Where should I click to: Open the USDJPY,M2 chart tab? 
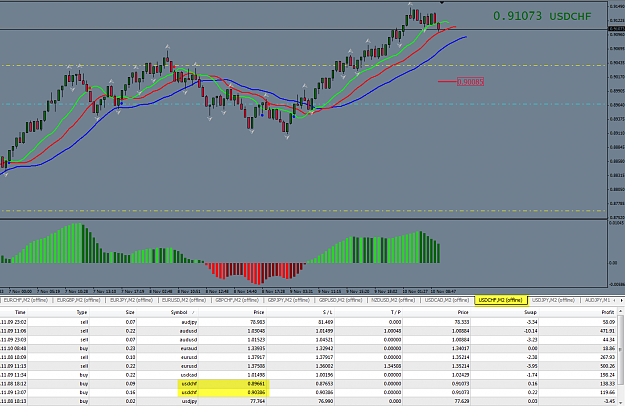point(554,300)
